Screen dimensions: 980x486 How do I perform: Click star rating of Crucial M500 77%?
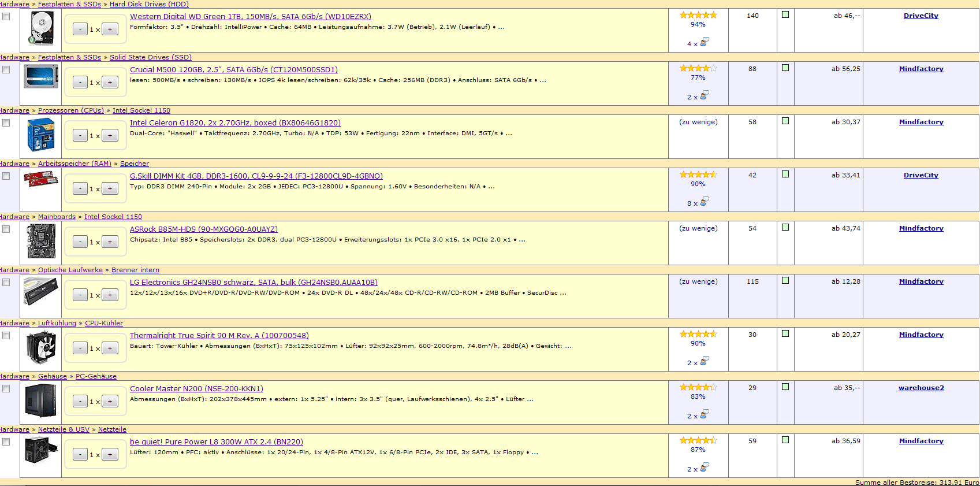click(x=698, y=68)
